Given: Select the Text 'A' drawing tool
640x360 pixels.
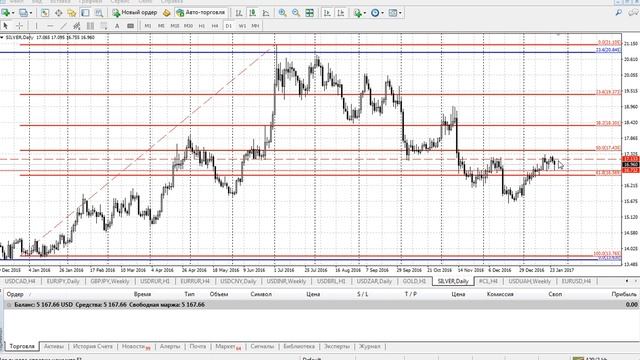Looking at the screenshot, I should coord(117,26).
